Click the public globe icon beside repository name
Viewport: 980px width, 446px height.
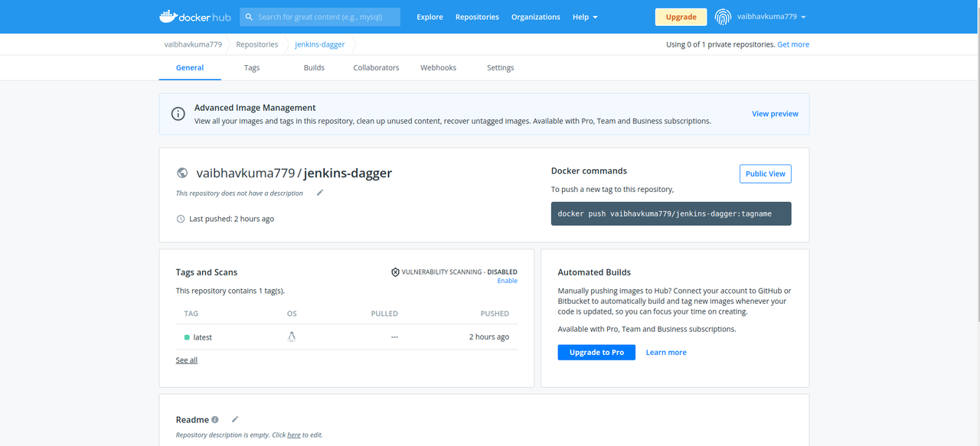pyautogui.click(x=182, y=173)
